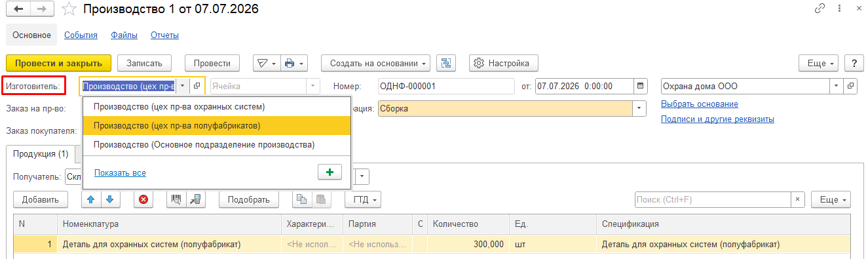
Task: Click the Подобрать button
Action: [x=249, y=199]
